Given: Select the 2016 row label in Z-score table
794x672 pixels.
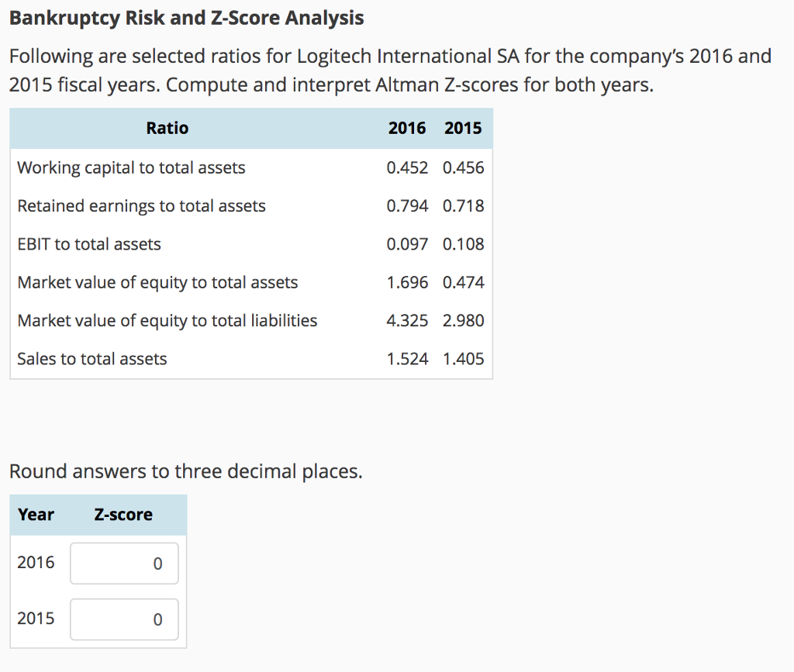Looking at the screenshot, I should tap(36, 562).
